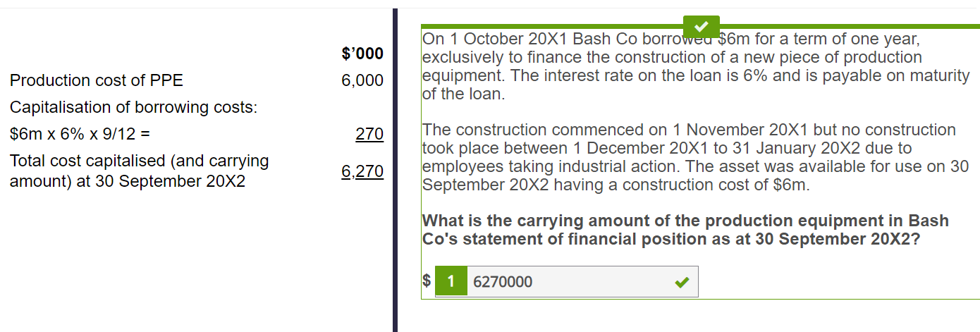Viewport: 980px width, 332px height.
Task: Click the sentence ending 'of the loan.'
Action: (x=696, y=84)
